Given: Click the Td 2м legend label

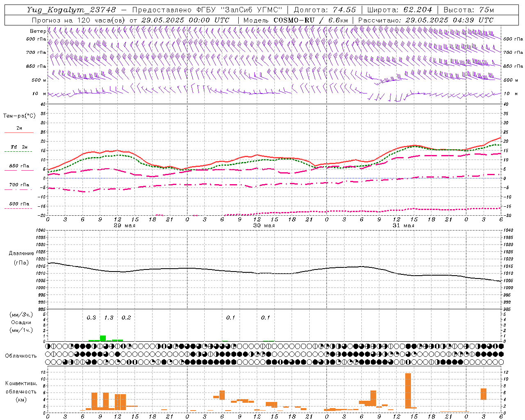Looking at the screenshot, I should tap(19, 147).
